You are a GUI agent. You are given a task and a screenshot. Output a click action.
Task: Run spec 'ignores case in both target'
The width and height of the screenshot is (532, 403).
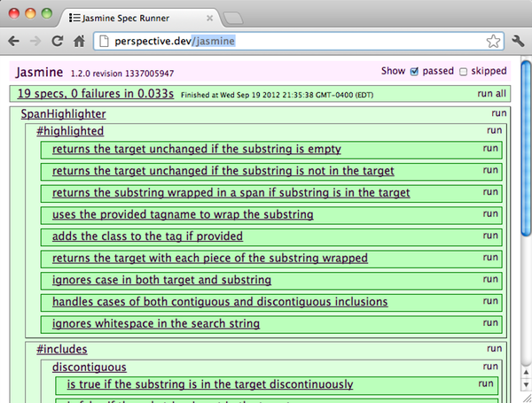tap(490, 279)
